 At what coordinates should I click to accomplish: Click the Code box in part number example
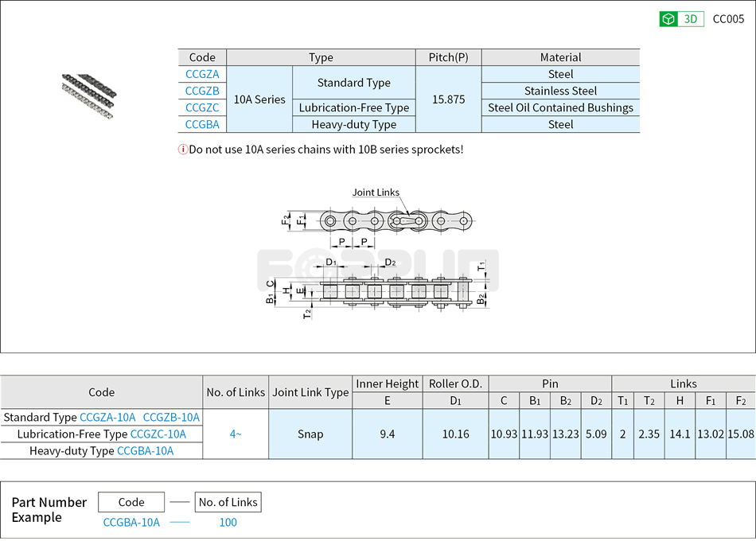coord(131,502)
